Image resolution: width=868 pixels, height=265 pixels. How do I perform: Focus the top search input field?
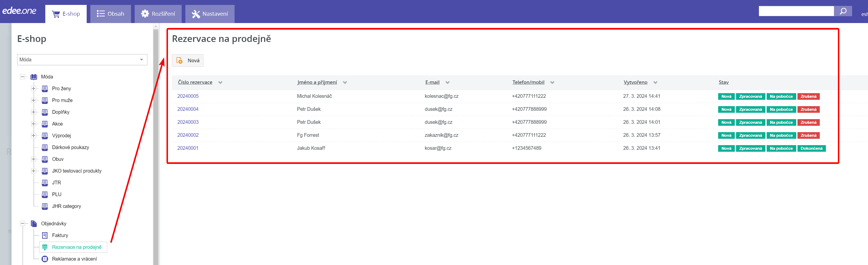point(796,12)
